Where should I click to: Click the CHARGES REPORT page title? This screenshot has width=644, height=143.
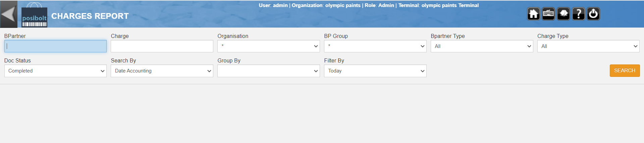(x=90, y=16)
